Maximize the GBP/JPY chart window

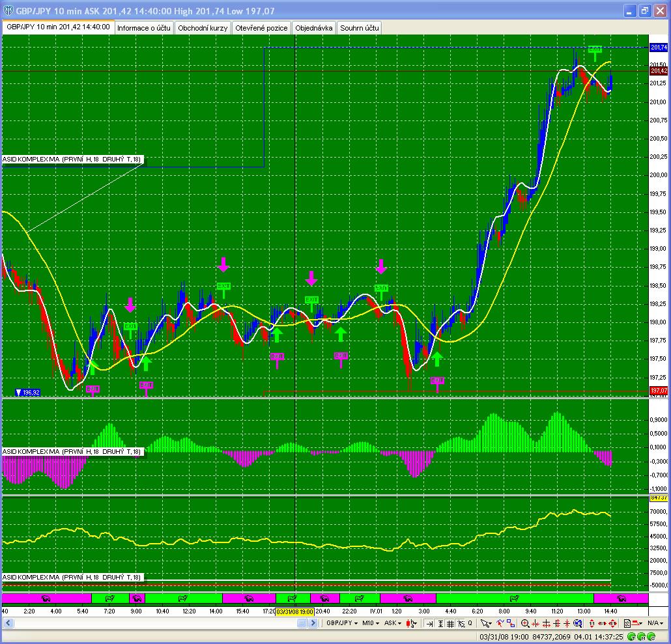(644, 11)
